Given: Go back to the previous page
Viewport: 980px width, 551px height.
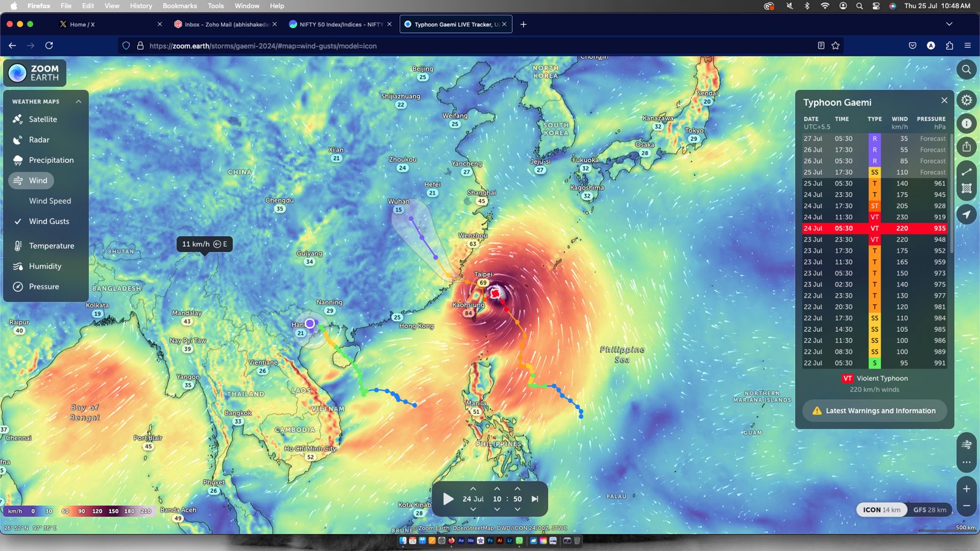Looking at the screenshot, I should [x=12, y=45].
